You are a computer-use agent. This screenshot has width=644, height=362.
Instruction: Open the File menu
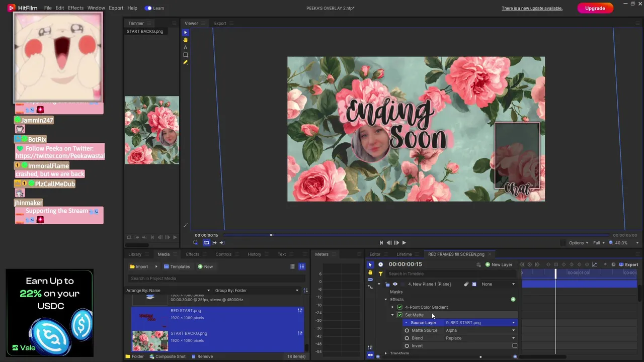(x=48, y=8)
